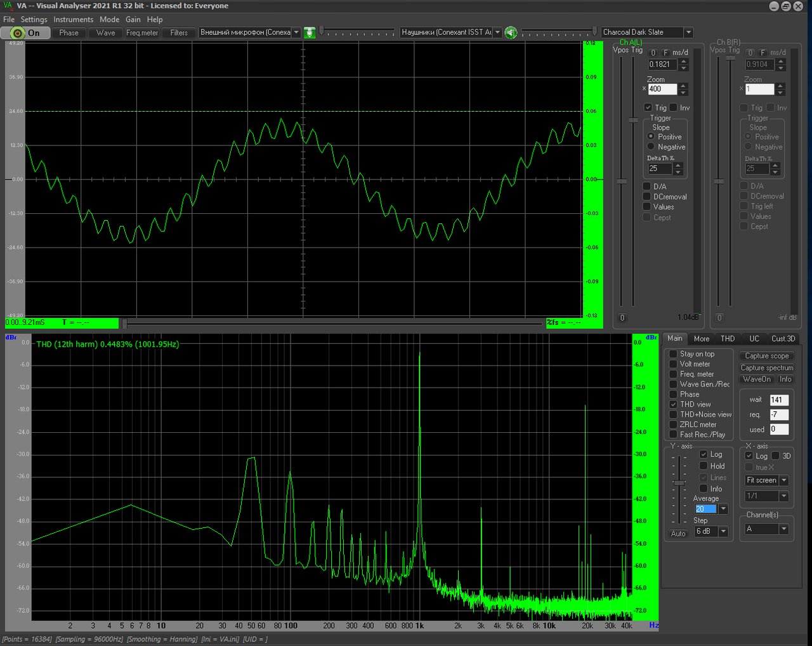Screen dimensions: 812x646
Task: Click the Capture spectrum button
Action: 767,368
